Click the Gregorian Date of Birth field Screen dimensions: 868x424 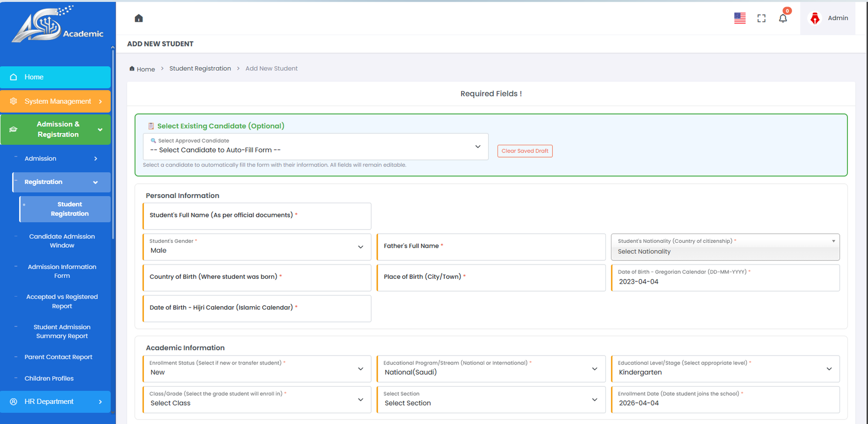(725, 278)
